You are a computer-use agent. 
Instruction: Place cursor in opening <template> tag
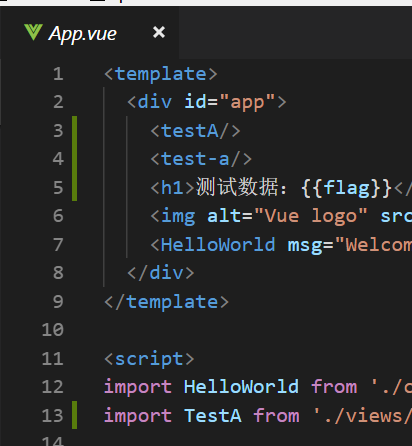click(x=161, y=74)
